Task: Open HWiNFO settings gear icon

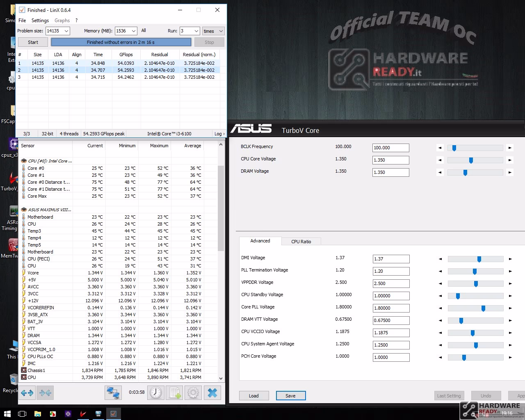Action: pyautogui.click(x=193, y=393)
